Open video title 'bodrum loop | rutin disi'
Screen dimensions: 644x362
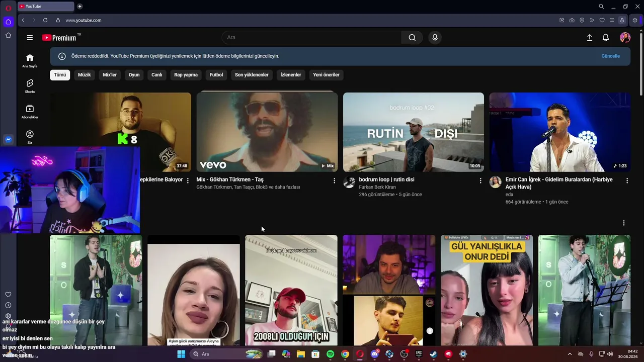point(386,179)
